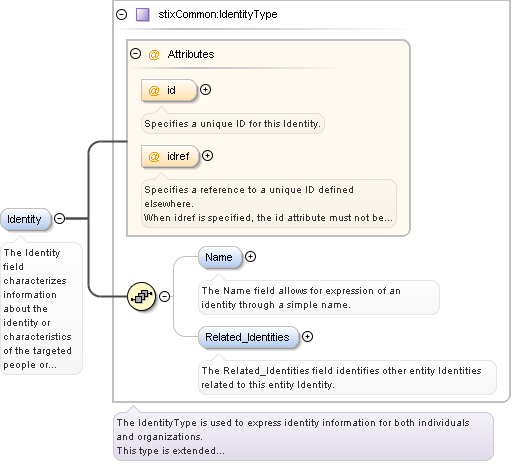Screen dimensions: 512x464
Task: Select the yellow sequence compositor icon
Action: coord(142,296)
